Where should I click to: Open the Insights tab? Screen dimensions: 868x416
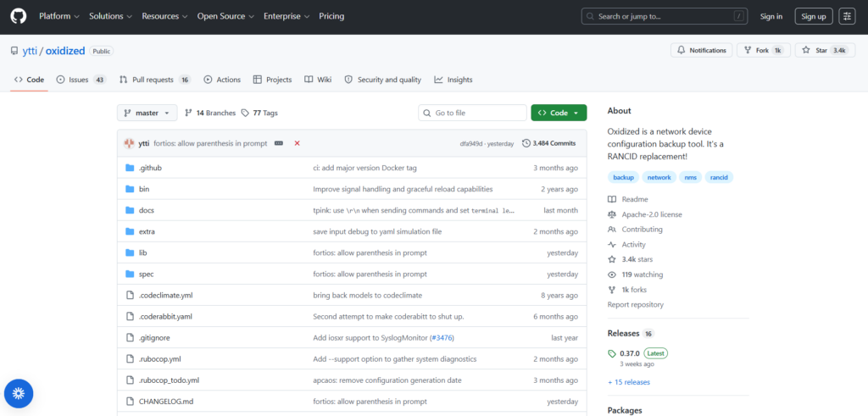453,80
